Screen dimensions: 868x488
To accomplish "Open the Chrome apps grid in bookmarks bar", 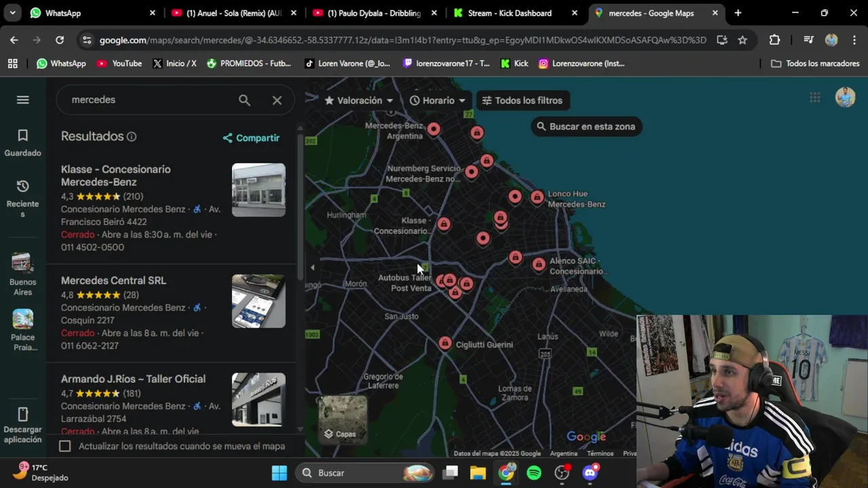I will (x=12, y=64).
